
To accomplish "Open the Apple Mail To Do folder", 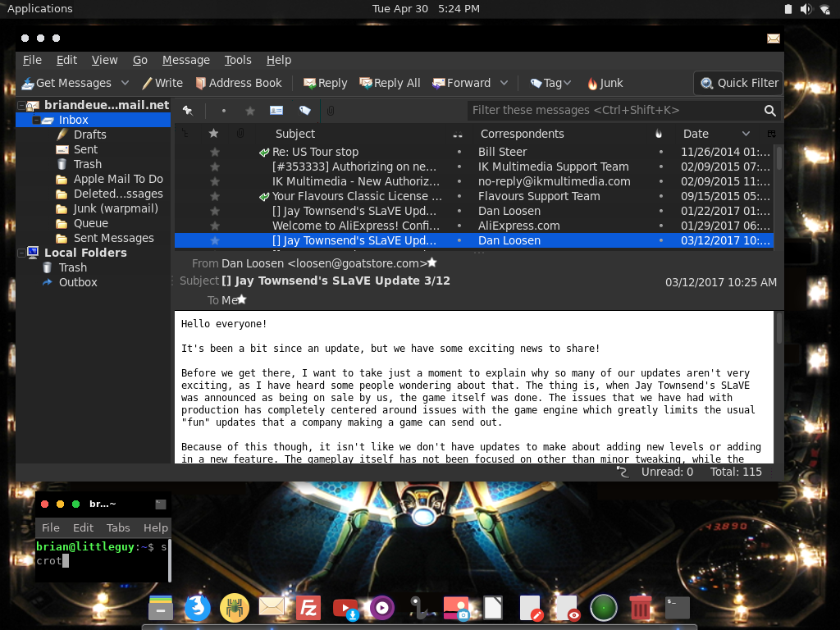I will click(x=118, y=179).
